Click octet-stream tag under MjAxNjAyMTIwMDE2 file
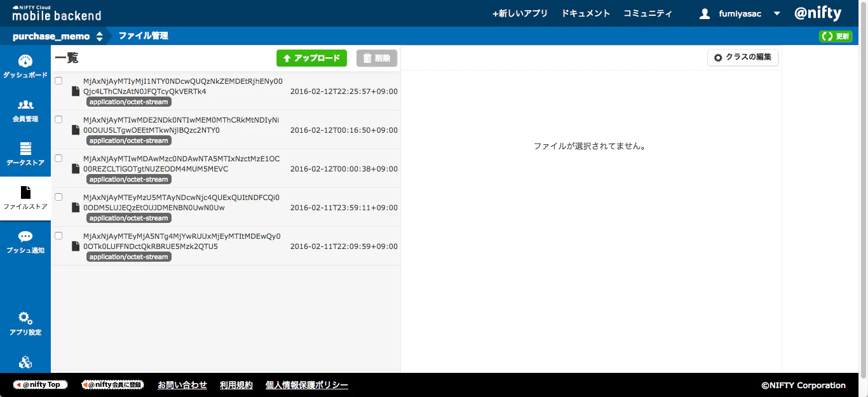The height and width of the screenshot is (397, 868). (x=129, y=141)
